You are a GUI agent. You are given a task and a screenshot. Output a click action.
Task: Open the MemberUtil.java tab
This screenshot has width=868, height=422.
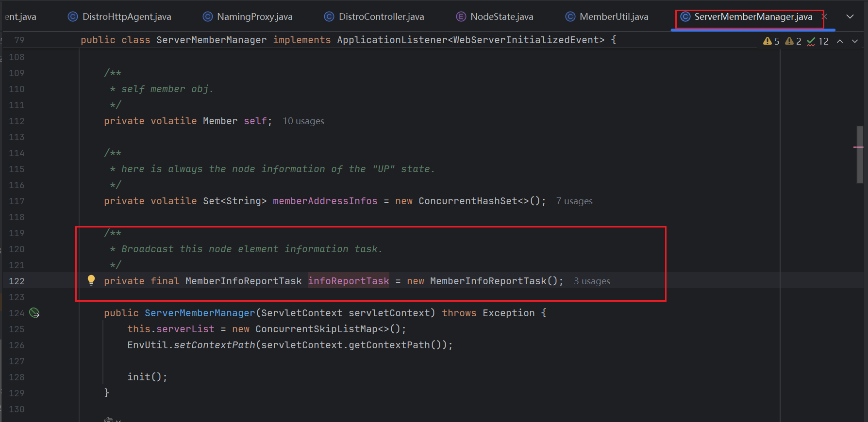pos(614,16)
